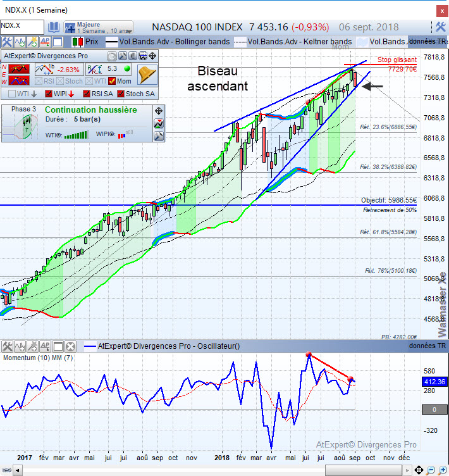The image size is (449, 476).
Task: Click the refresh icon in Divergences Pro
Action: (112, 56)
